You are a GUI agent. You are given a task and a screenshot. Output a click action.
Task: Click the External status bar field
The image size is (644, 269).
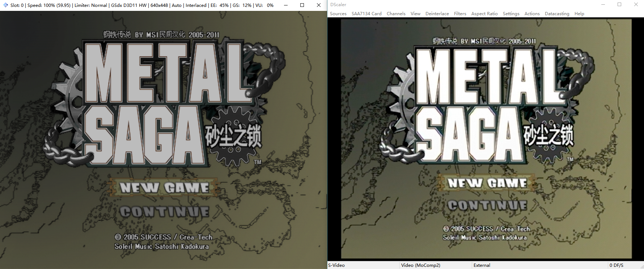[x=539, y=265]
